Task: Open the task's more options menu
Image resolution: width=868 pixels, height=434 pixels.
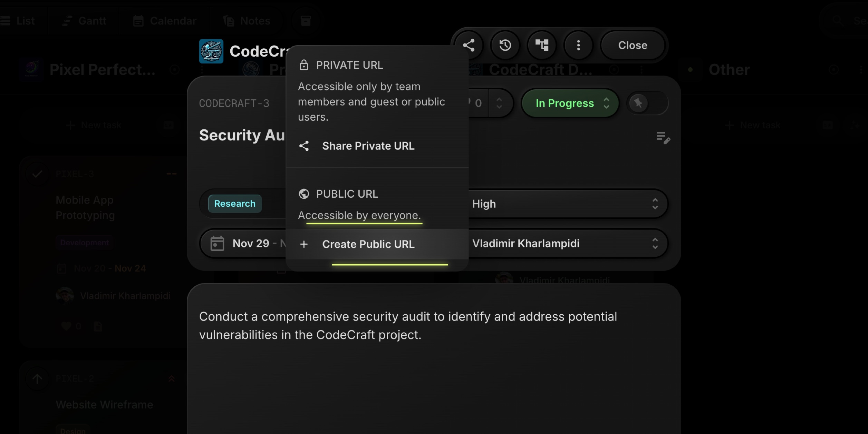Action: (x=578, y=45)
